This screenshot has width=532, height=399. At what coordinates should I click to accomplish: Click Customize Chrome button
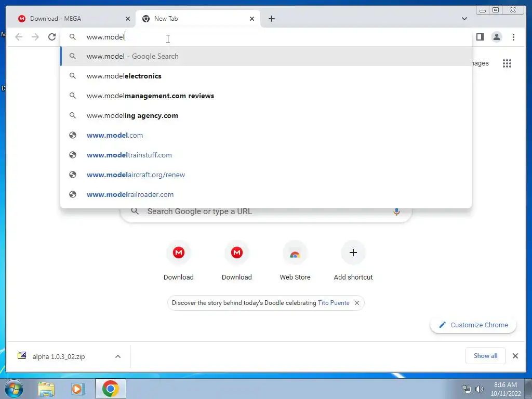pyautogui.click(x=473, y=325)
